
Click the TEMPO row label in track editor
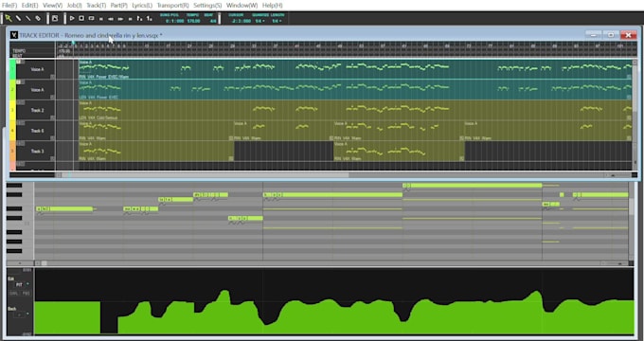click(19, 51)
